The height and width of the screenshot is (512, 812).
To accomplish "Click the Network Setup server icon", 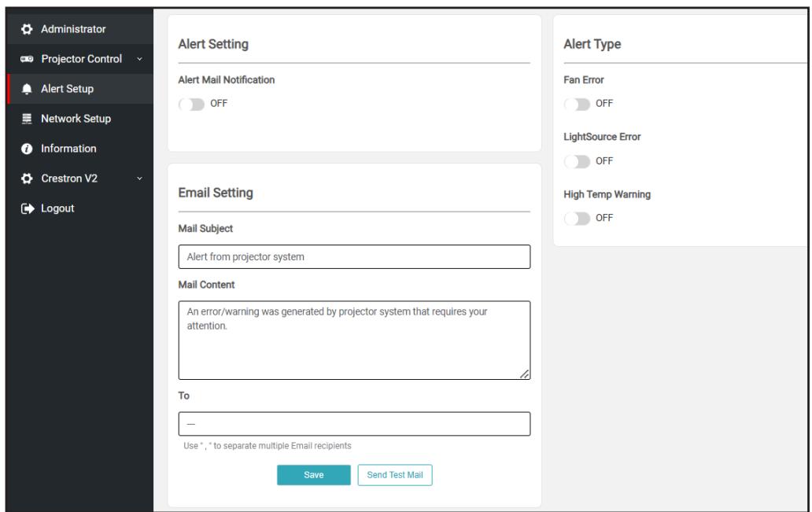I will [x=27, y=119].
